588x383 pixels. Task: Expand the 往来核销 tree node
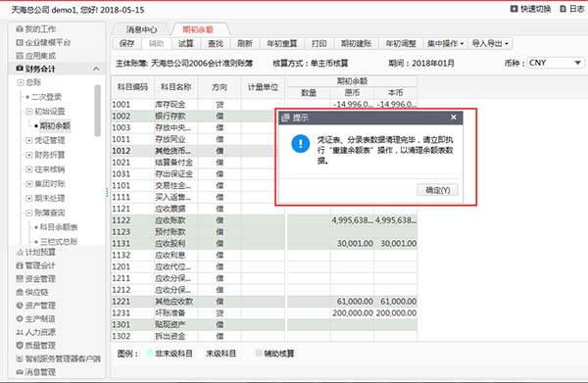coord(28,169)
